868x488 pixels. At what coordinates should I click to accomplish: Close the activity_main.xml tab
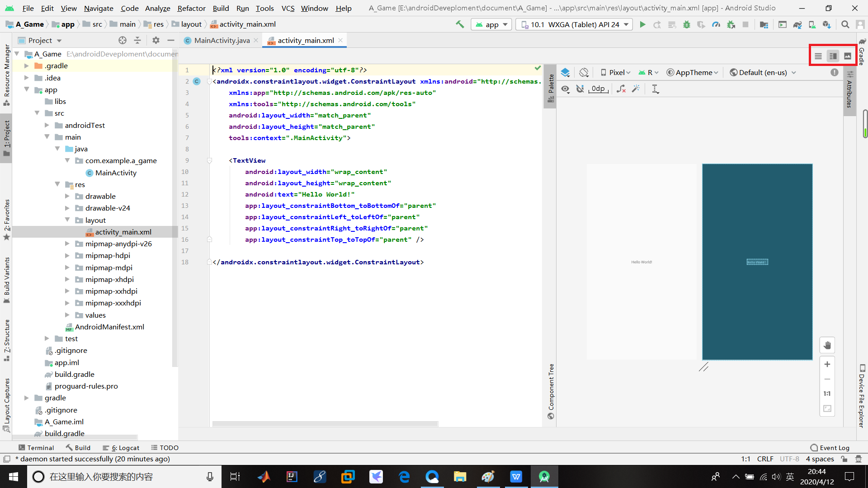tap(340, 40)
